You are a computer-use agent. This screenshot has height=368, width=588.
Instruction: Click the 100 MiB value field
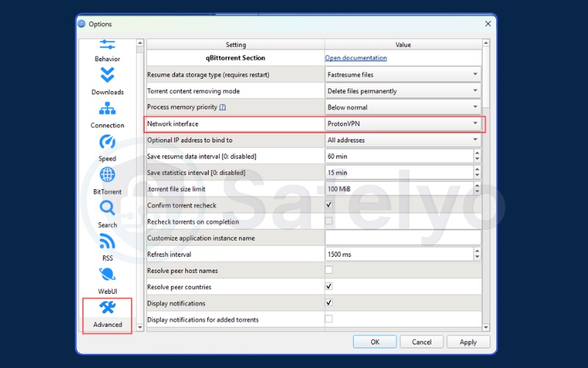click(399, 189)
